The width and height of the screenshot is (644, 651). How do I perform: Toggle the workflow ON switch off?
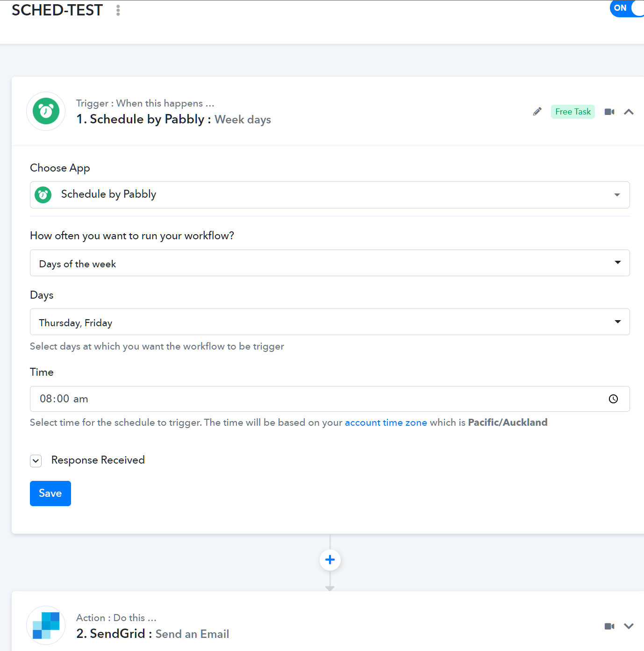coord(627,8)
